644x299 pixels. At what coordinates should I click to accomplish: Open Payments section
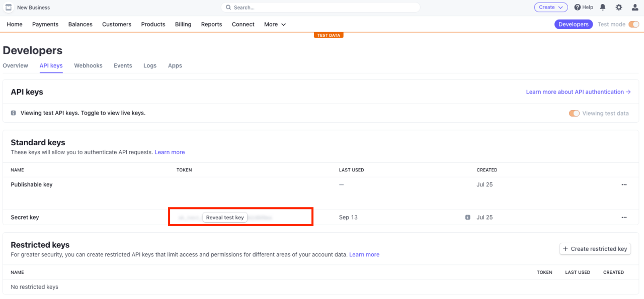tap(45, 24)
